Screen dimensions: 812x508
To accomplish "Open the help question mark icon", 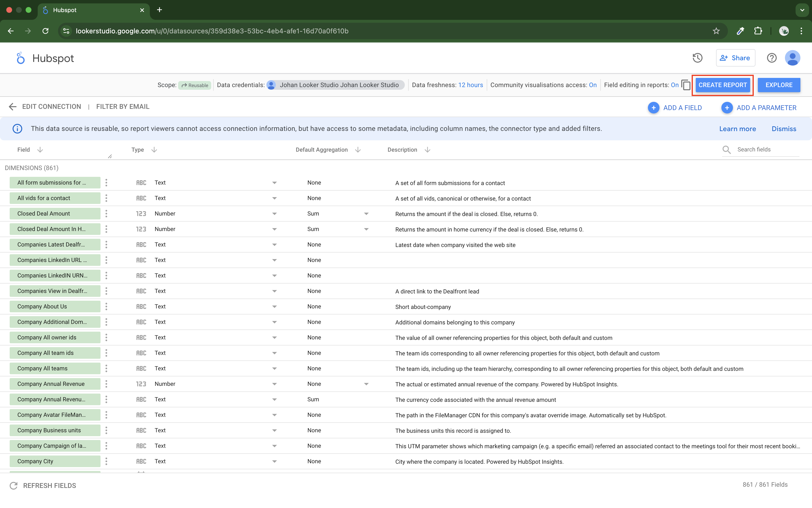I will click(x=771, y=58).
